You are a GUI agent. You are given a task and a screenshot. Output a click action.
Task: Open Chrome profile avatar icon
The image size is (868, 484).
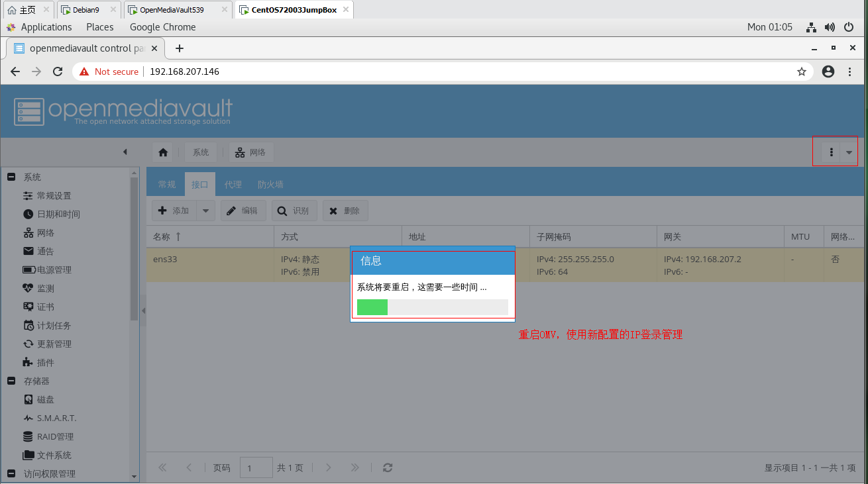pos(828,72)
